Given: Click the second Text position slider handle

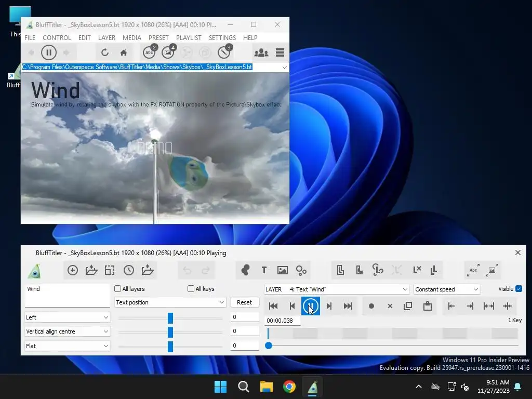Looking at the screenshot, I should [170, 332].
